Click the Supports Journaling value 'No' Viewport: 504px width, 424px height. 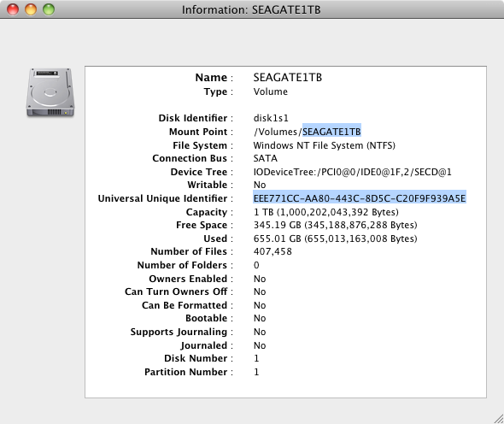[260, 332]
